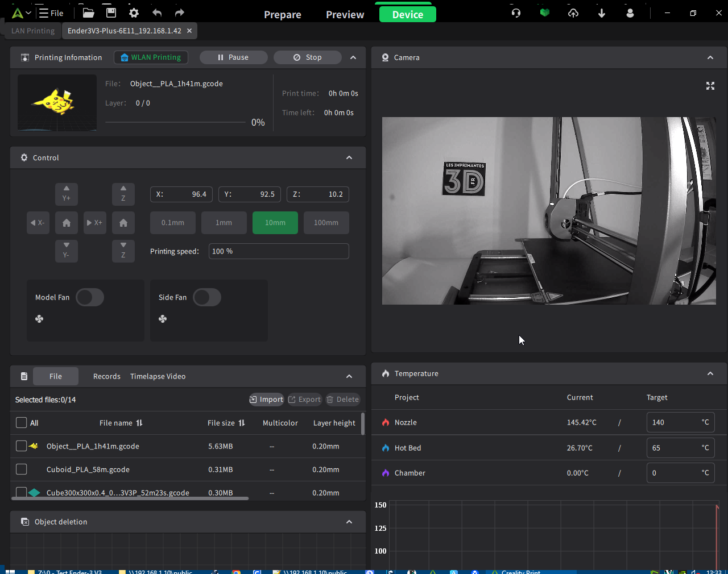
Task: Collapse the Control panel
Action: tap(349, 158)
